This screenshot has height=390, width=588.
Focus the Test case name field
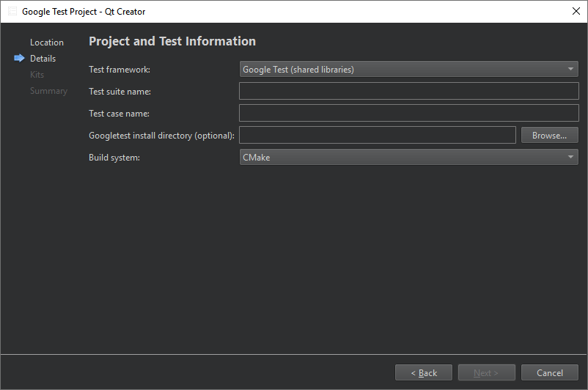coord(408,113)
